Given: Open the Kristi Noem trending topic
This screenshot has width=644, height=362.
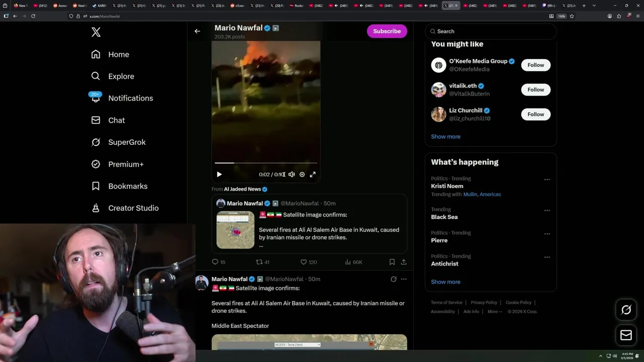Looking at the screenshot, I should 447,186.
